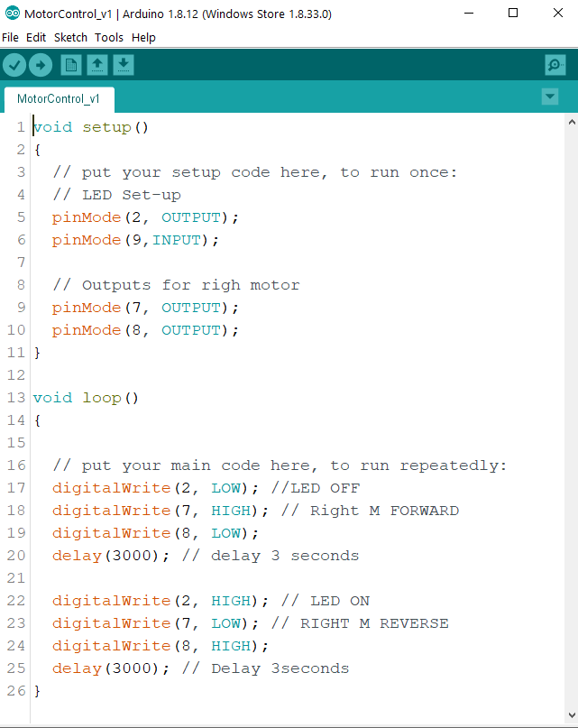Create a new sketch with New icon
The height and width of the screenshot is (728, 578).
(x=71, y=64)
